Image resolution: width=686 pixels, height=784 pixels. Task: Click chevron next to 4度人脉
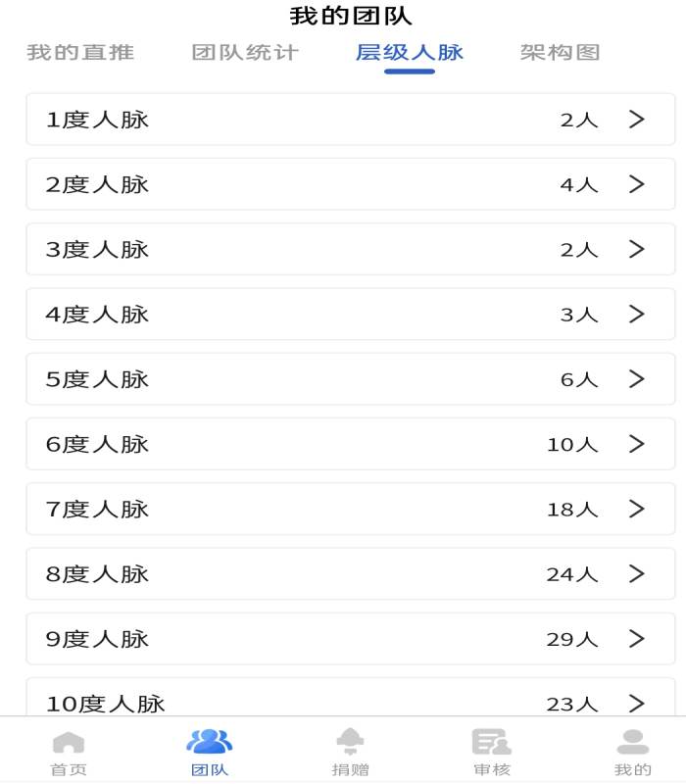point(637,314)
